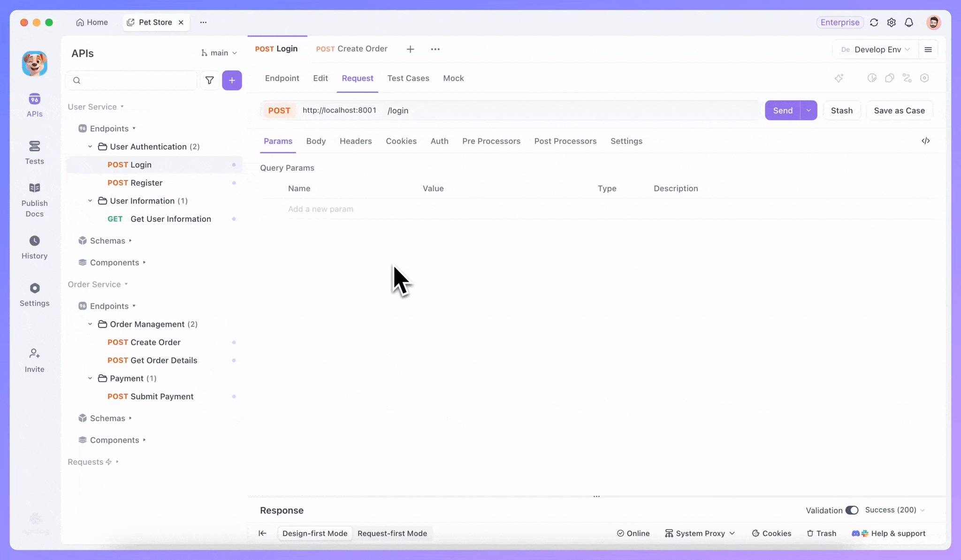Switch to the Body tab
Screen dimensions: 961x560
316,141
